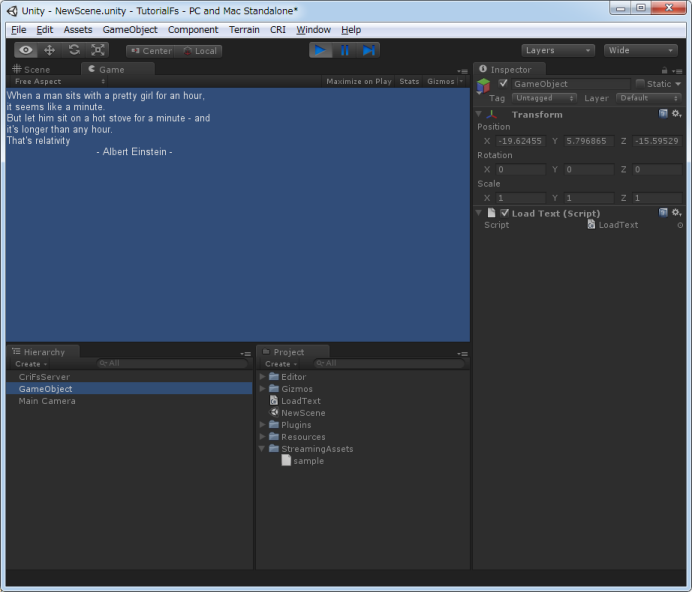Toggle Maximize on Play
The width and height of the screenshot is (692, 592).
click(x=358, y=81)
